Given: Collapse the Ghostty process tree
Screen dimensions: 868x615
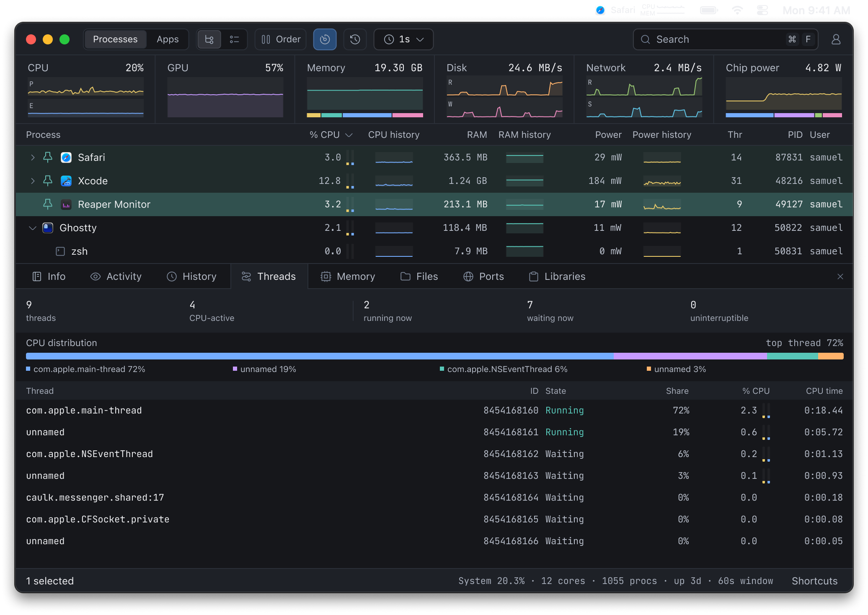Looking at the screenshot, I should tap(33, 228).
